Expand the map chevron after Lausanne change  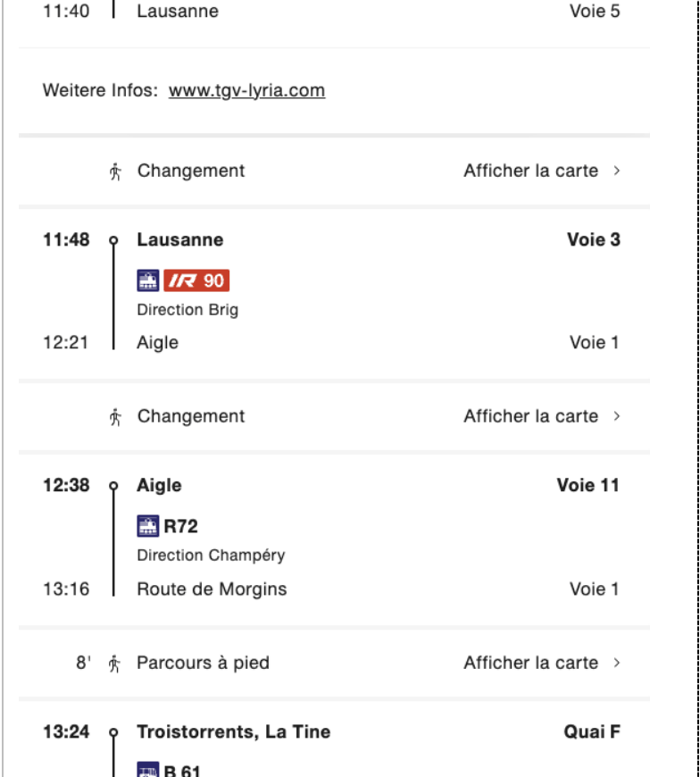617,171
